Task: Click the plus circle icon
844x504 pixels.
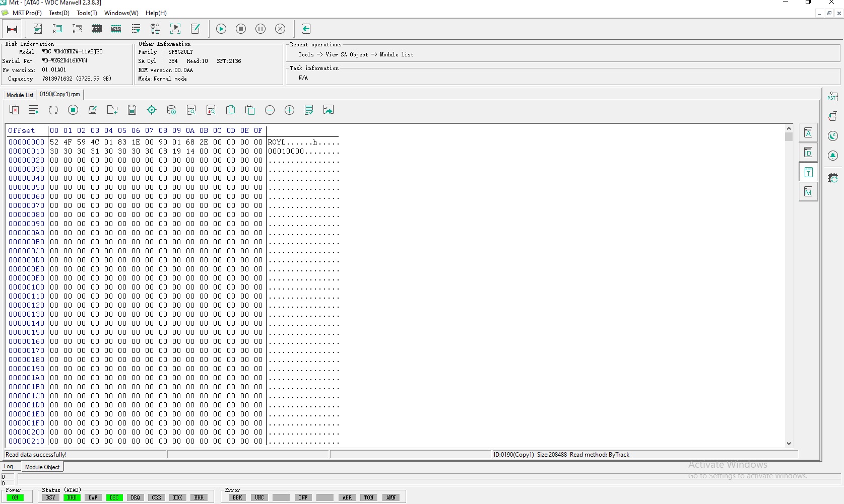Action: tap(290, 110)
